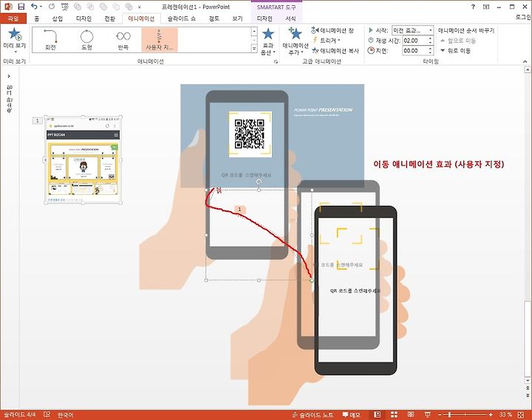
Task: Expand the slide thumbnail pane arrow
Action: click(x=9, y=76)
